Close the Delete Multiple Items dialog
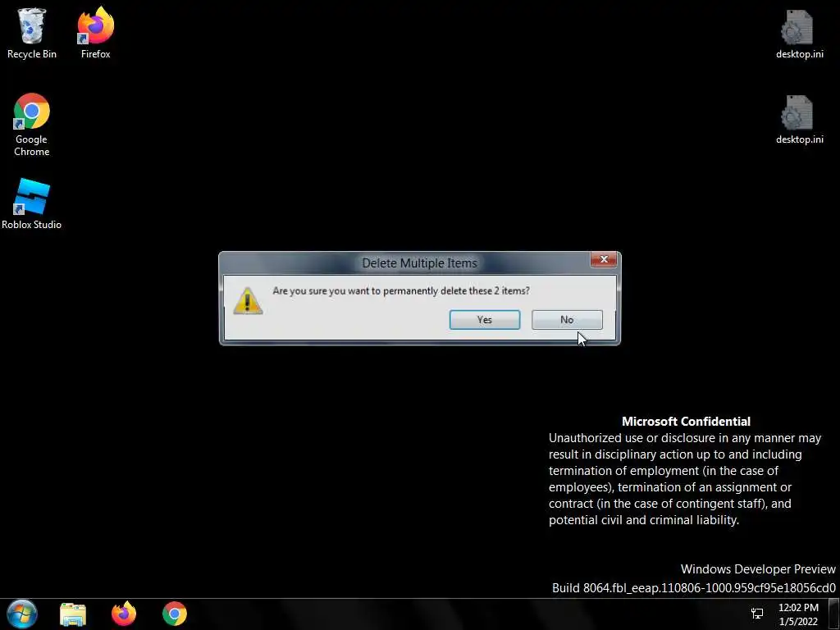The width and height of the screenshot is (840, 630). (x=604, y=259)
